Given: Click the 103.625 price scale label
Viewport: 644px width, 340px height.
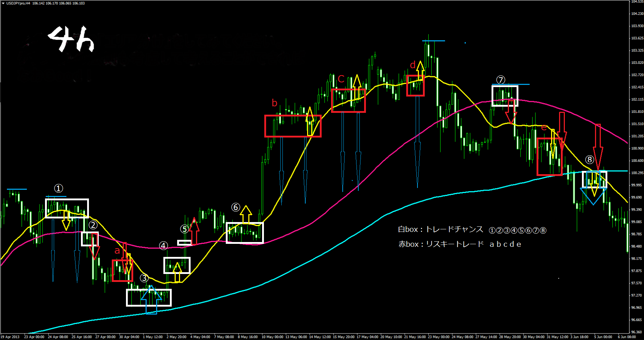Looking at the screenshot, I should [637, 38].
